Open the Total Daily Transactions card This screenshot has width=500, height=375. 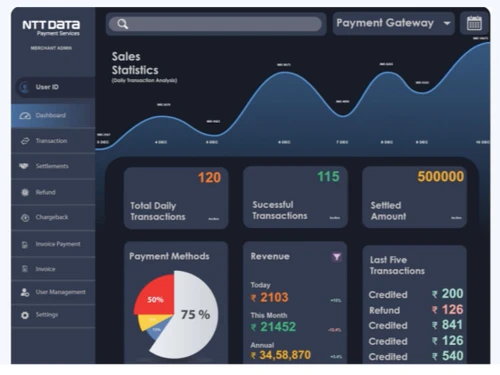click(x=176, y=198)
